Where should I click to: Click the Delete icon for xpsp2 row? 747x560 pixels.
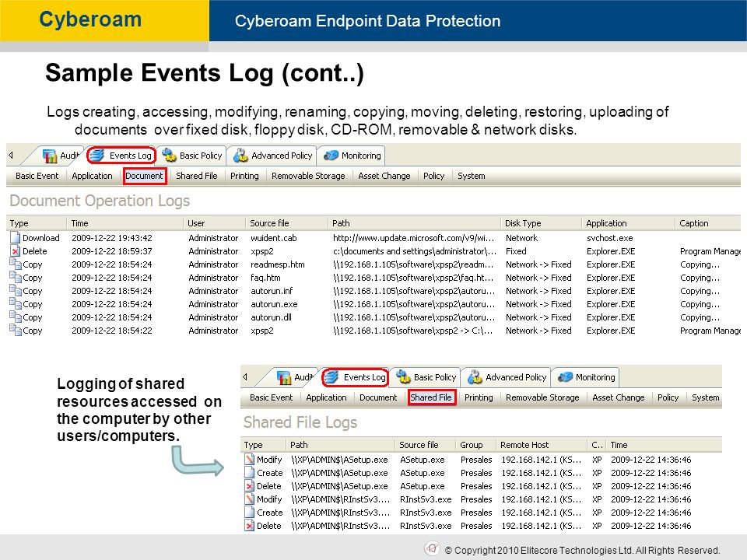(16, 251)
